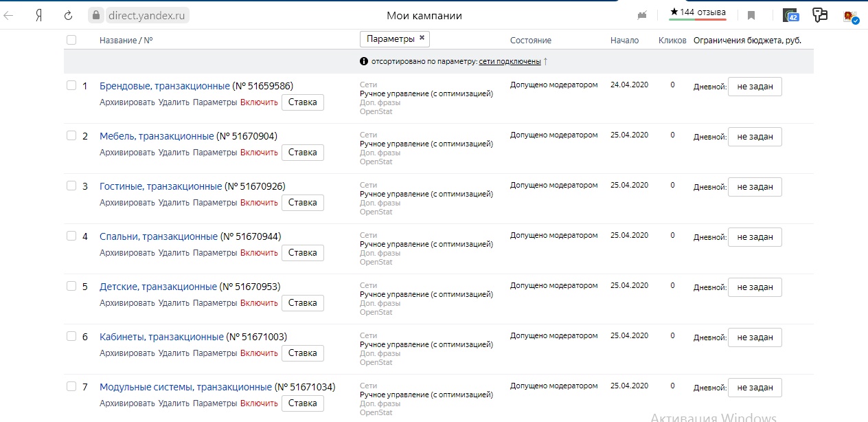Set daily budget for Мебель campaign
868x422 pixels.
[x=755, y=137]
